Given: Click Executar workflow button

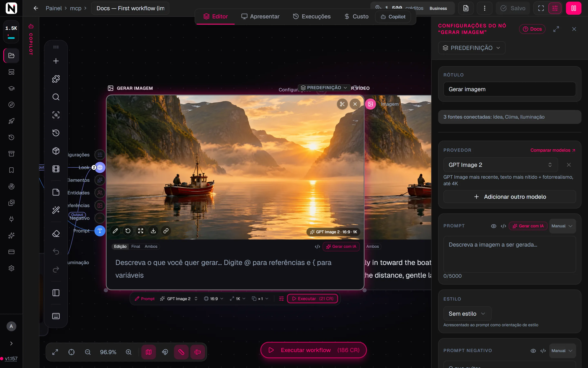Looking at the screenshot, I should pos(313,350).
